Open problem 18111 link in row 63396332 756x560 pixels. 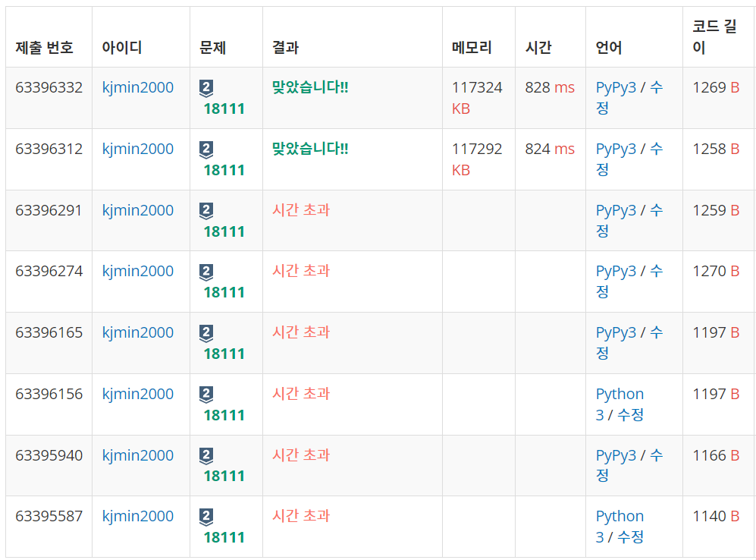pyautogui.click(x=224, y=109)
